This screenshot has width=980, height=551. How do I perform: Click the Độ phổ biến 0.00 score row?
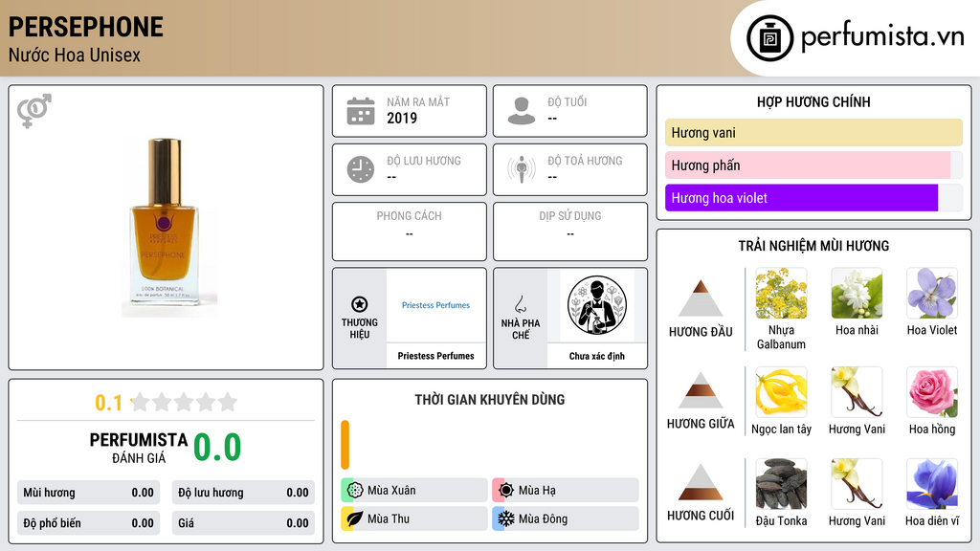(88, 523)
